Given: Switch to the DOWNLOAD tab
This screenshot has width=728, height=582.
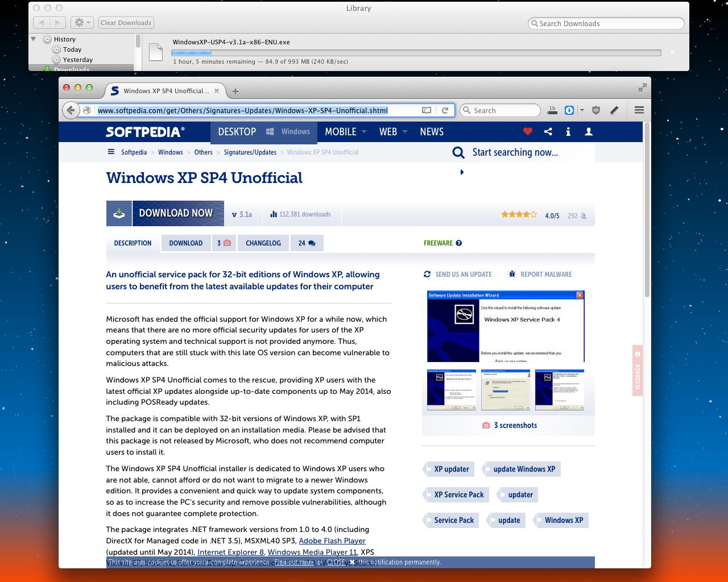Looking at the screenshot, I should click(x=185, y=243).
